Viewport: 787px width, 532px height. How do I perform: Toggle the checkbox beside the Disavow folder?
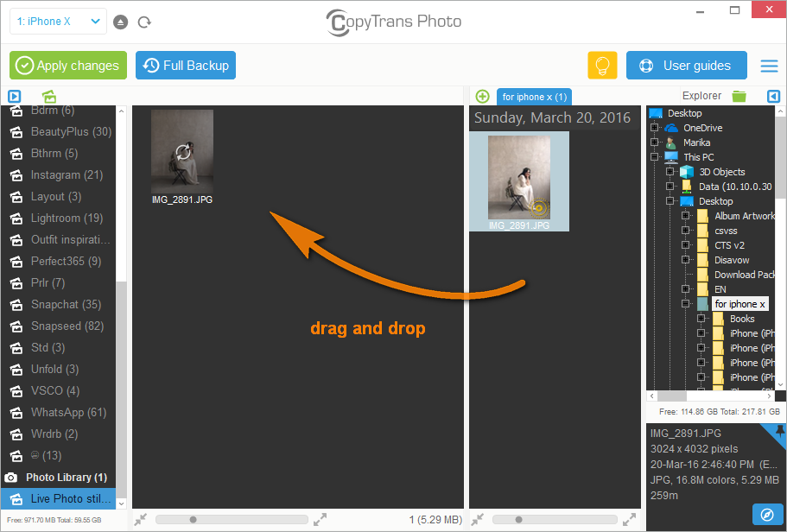pyautogui.click(x=685, y=260)
